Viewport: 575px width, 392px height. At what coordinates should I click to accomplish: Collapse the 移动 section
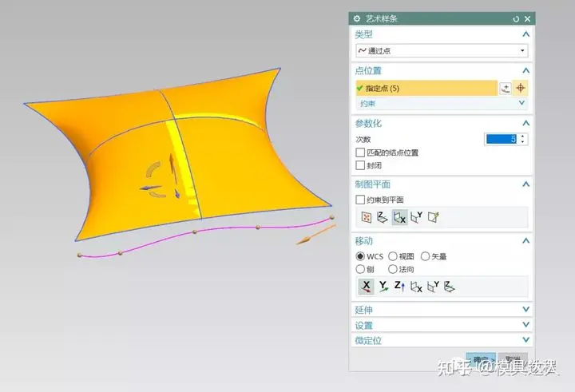point(525,241)
